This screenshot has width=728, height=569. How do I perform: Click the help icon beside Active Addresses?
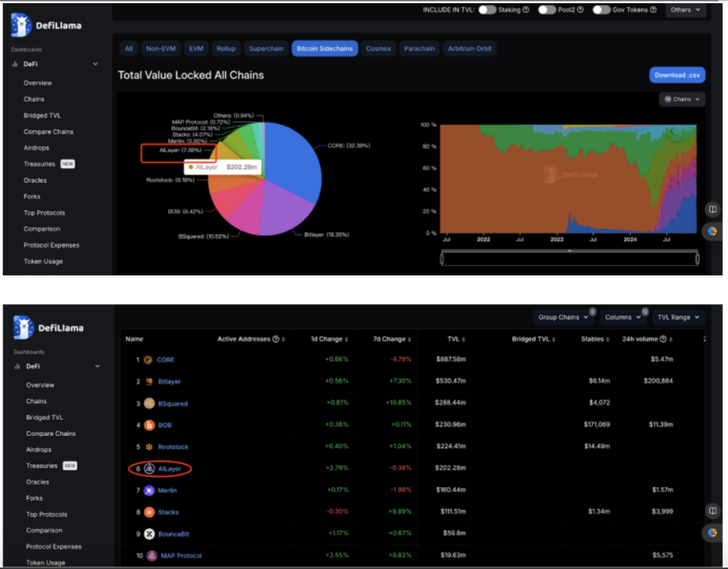pos(276,339)
